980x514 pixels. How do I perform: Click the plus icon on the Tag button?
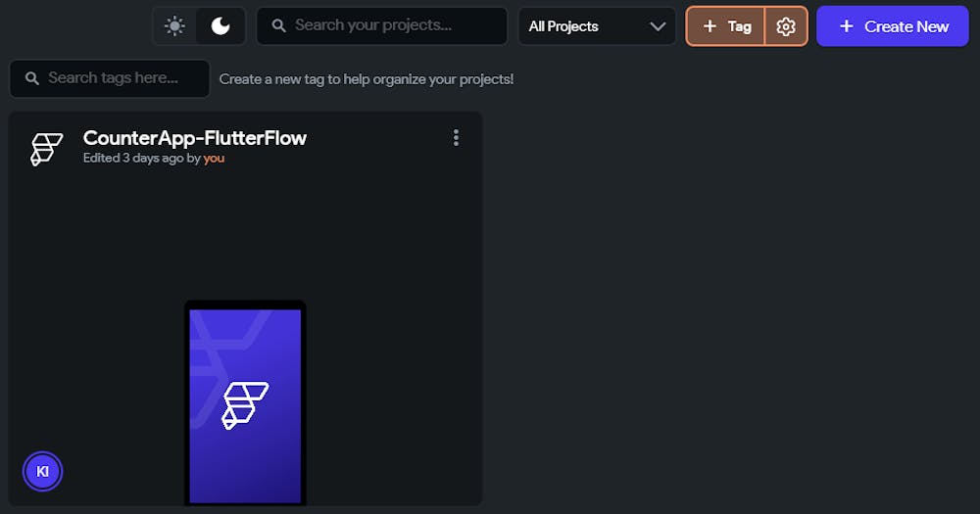click(x=710, y=26)
